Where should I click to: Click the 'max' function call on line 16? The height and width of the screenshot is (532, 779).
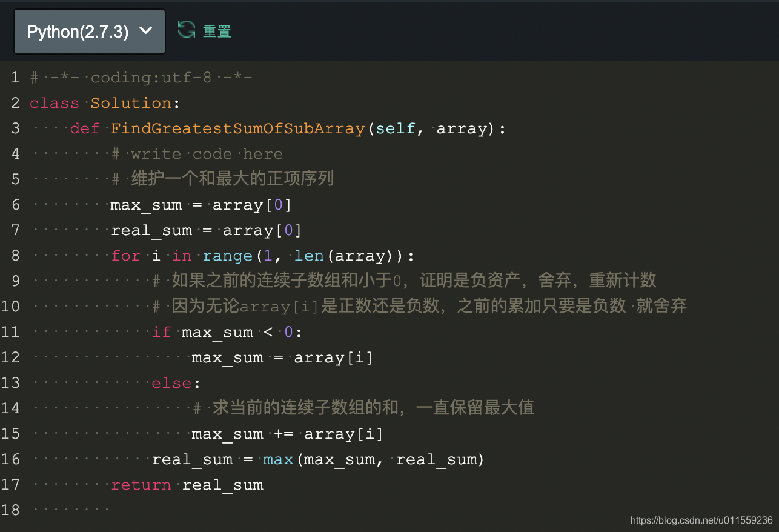(x=278, y=459)
